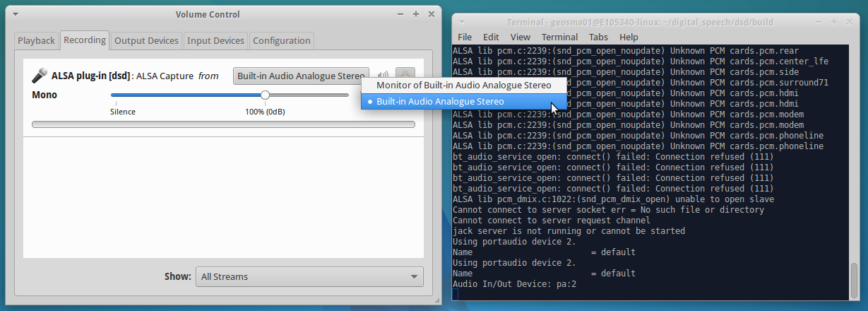868x311 pixels.
Task: Click 'Audio In/Out Device: pa:2' line
Action: (x=515, y=283)
